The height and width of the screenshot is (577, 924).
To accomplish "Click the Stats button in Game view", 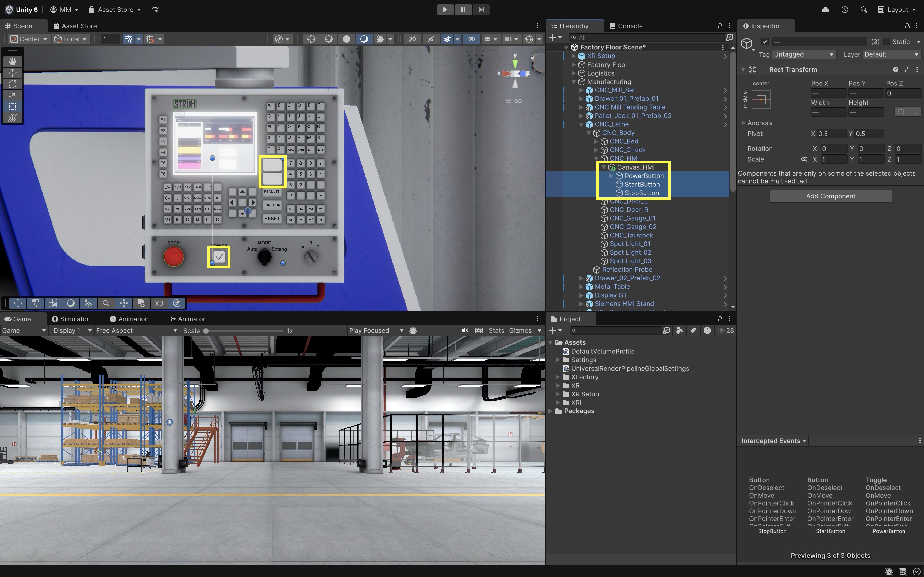I will pyautogui.click(x=496, y=330).
